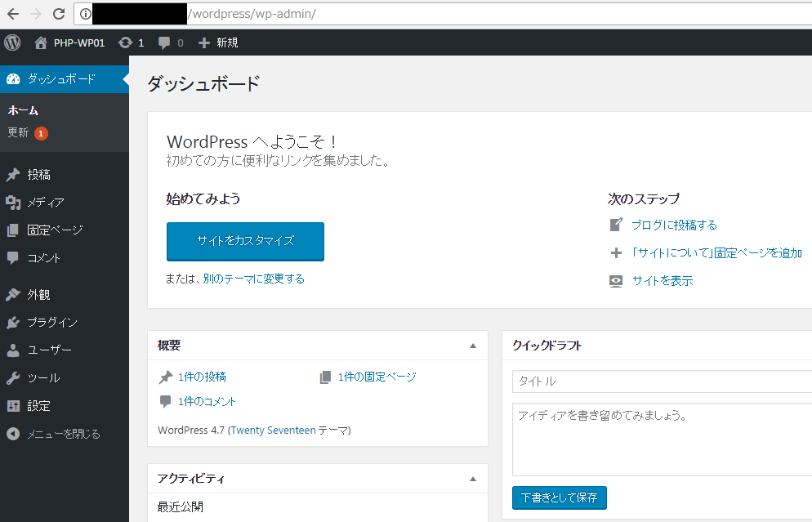Open the 1件の固定ページ link
The image size is (812, 522).
point(377,377)
